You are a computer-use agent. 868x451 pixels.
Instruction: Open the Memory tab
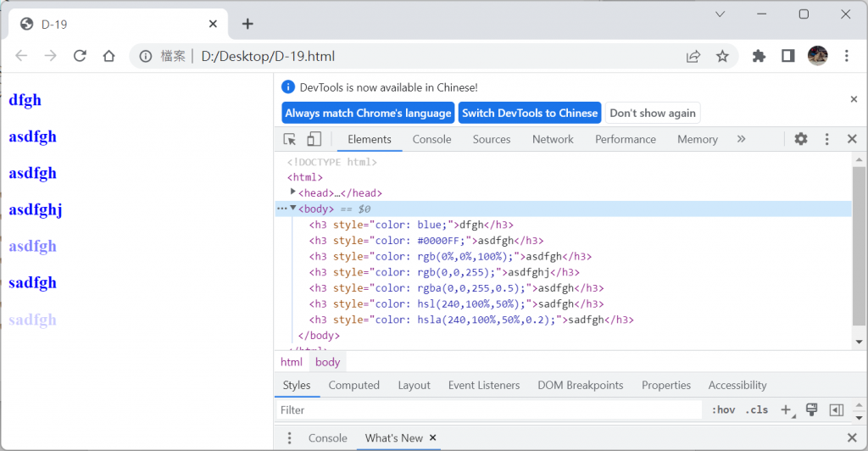coord(698,139)
